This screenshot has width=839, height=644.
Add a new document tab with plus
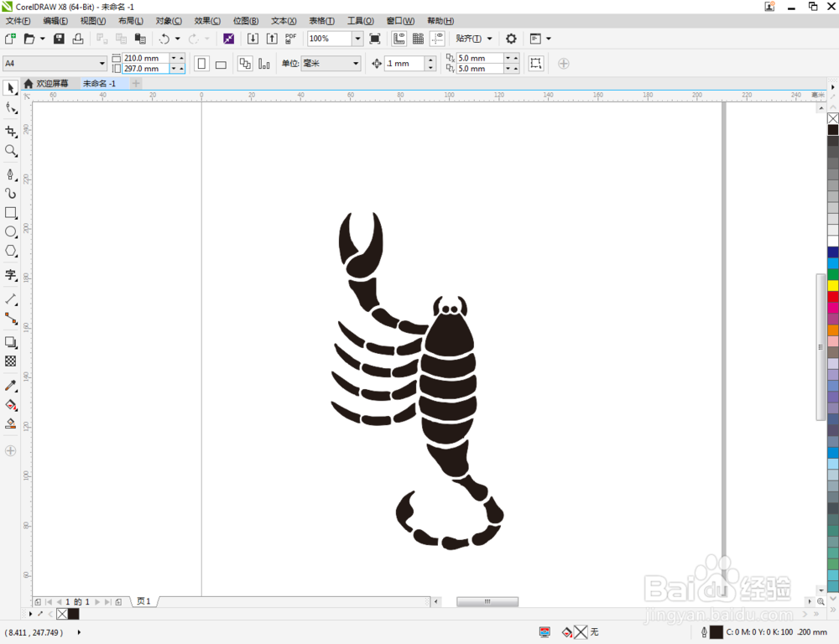(136, 84)
